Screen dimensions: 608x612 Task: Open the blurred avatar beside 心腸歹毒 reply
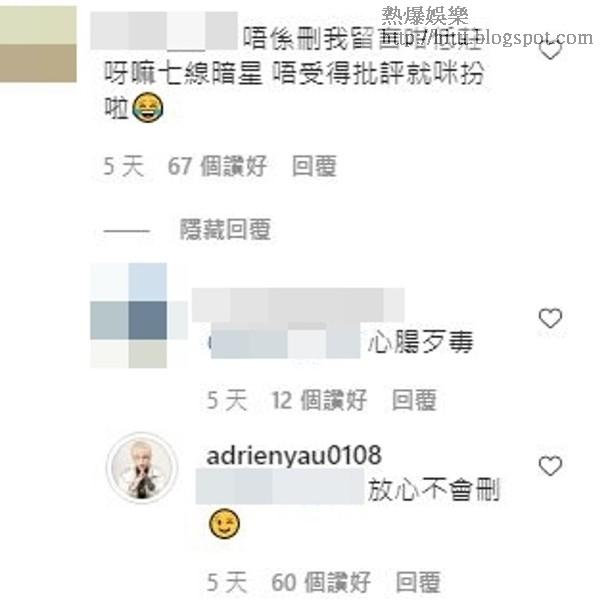pos(138,315)
